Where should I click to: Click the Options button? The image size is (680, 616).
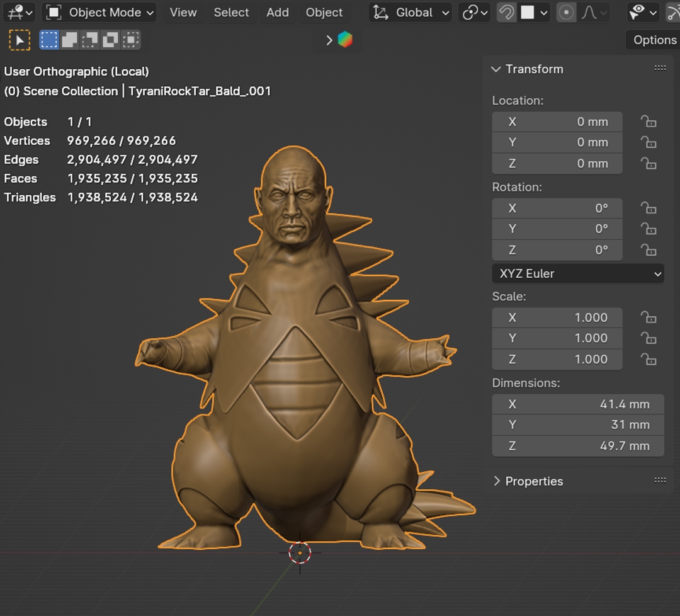654,40
